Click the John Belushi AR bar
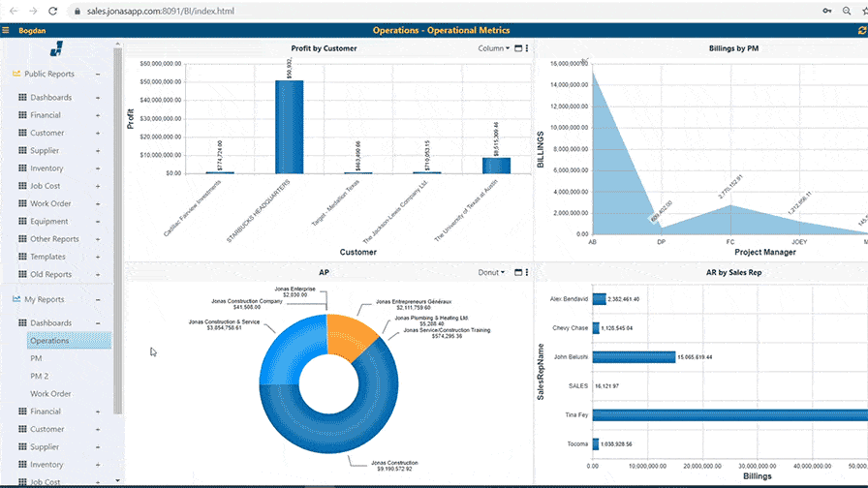 (634, 357)
